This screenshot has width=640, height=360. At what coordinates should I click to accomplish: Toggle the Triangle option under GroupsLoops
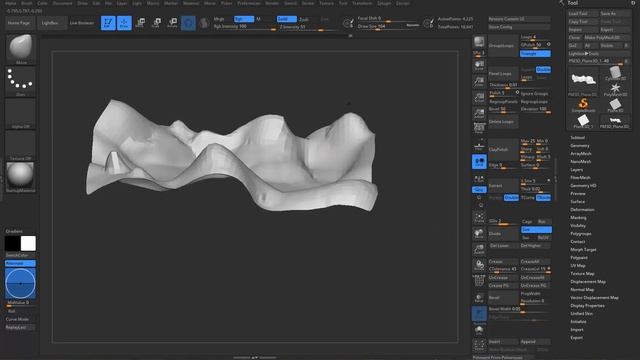[535, 53]
